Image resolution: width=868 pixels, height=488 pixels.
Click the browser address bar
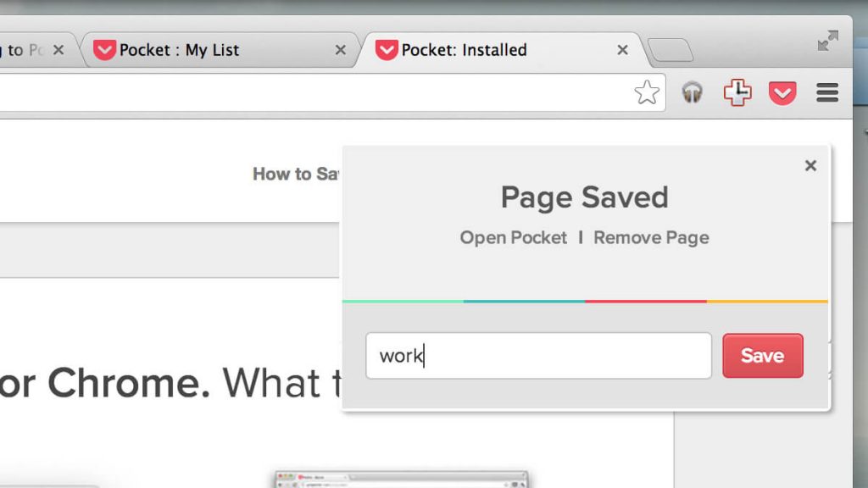332,92
